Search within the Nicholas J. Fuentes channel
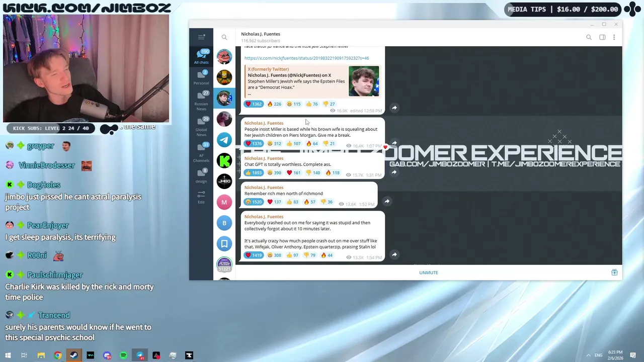This screenshot has height=362, width=644. coord(589,37)
